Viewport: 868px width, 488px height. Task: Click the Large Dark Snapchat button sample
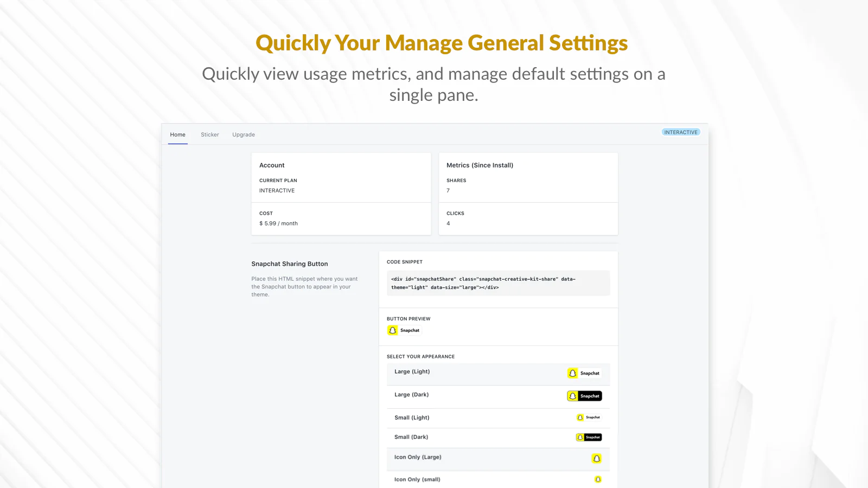click(584, 396)
